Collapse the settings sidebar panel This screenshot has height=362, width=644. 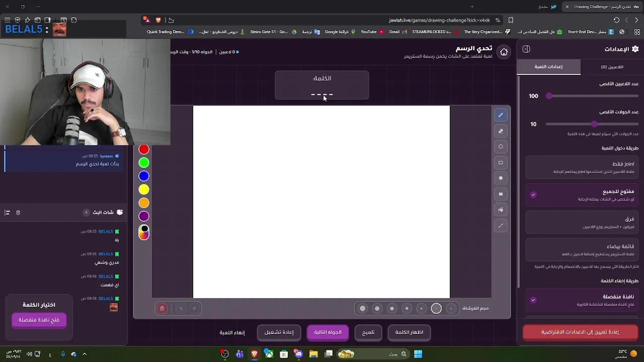526,49
